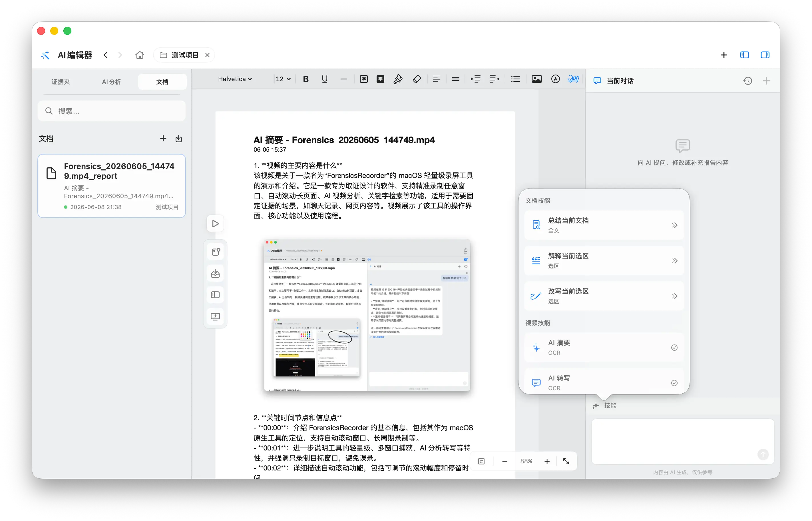Toggle bold formatting
Viewport: 812px width, 521px height.
point(306,79)
